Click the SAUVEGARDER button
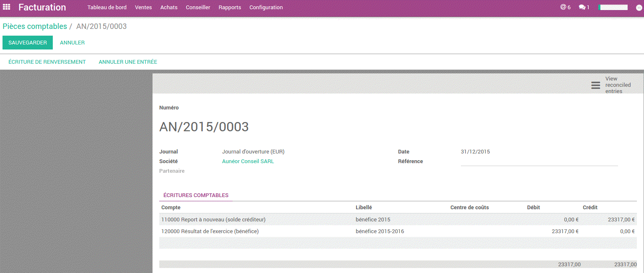The height and width of the screenshot is (273, 644). click(27, 42)
